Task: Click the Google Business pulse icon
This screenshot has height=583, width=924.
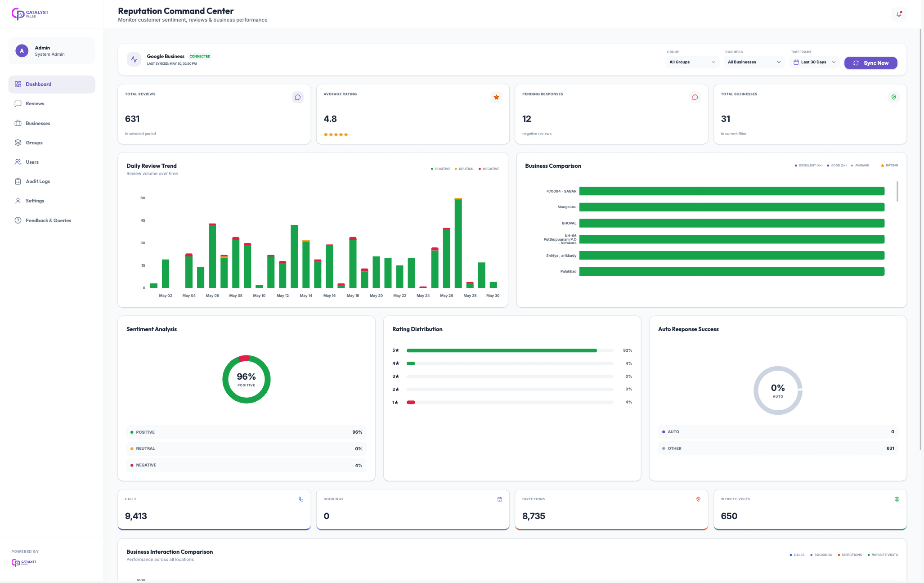Action: pos(134,59)
